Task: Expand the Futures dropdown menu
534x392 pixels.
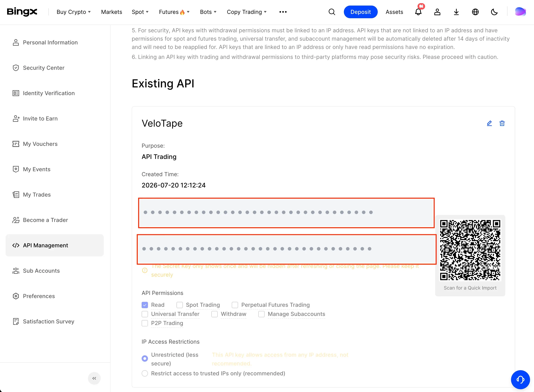Action: coord(174,12)
